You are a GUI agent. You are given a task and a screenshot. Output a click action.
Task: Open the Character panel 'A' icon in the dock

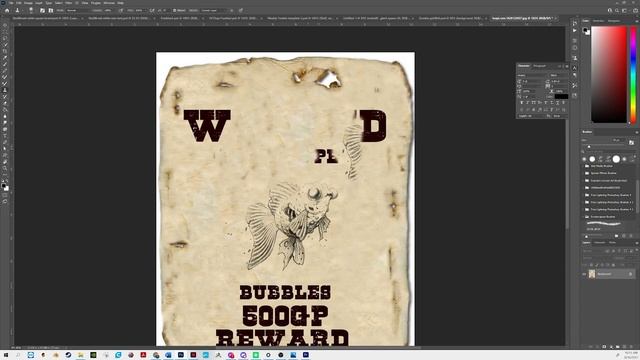tap(575, 68)
